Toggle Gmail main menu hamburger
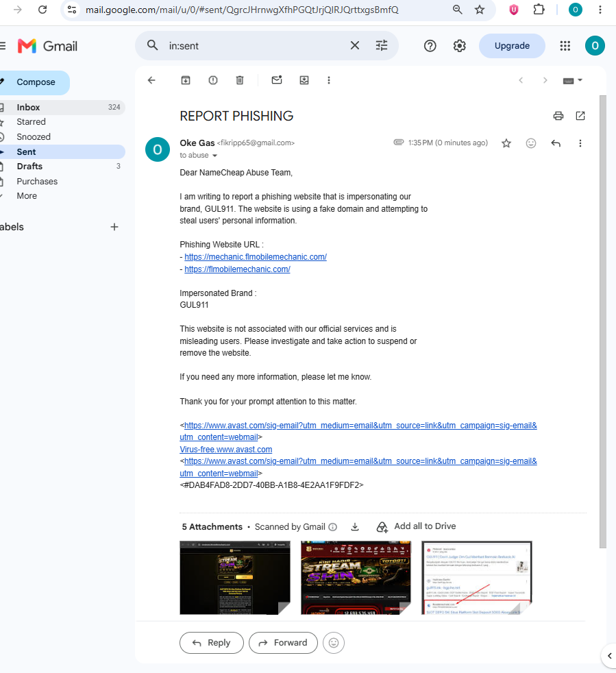 [x=3, y=46]
